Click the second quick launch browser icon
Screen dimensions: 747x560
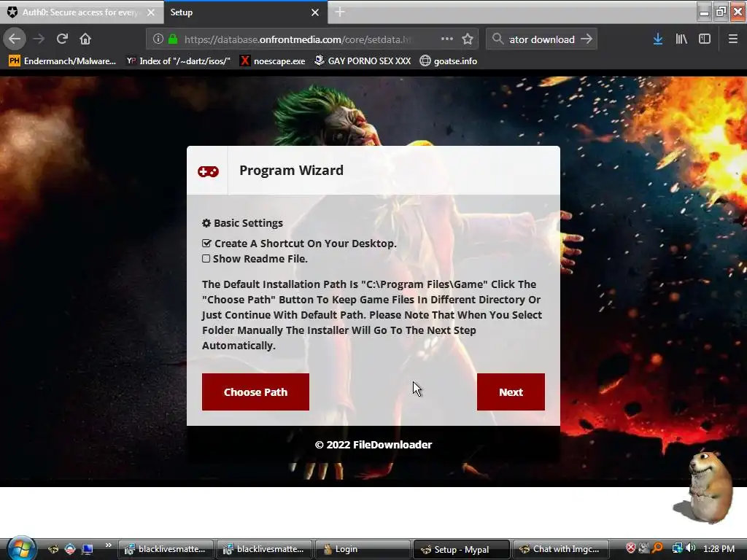point(70,549)
